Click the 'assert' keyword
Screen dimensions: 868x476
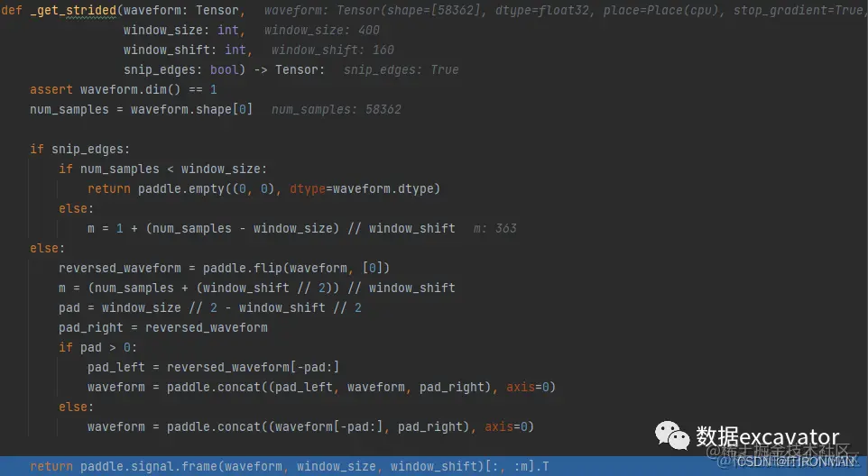pyautogui.click(x=51, y=90)
